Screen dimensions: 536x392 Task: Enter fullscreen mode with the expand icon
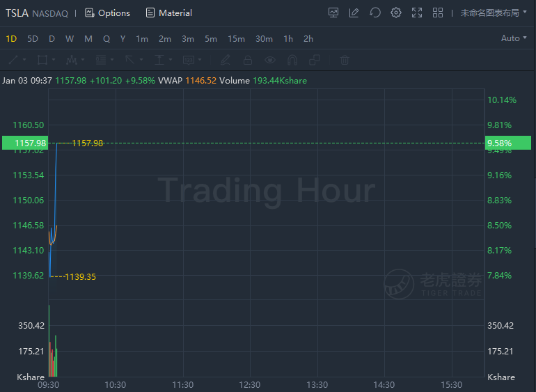417,13
